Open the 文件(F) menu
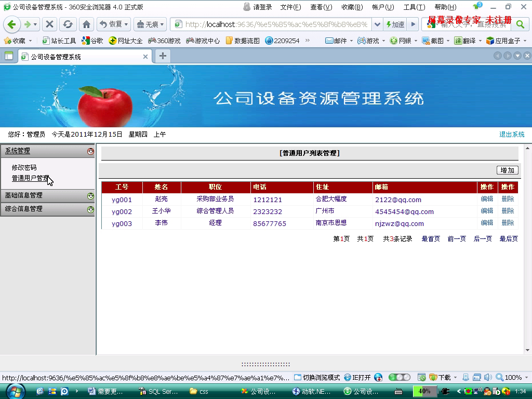Screen dimensions: 532x399 click(x=290, y=7)
